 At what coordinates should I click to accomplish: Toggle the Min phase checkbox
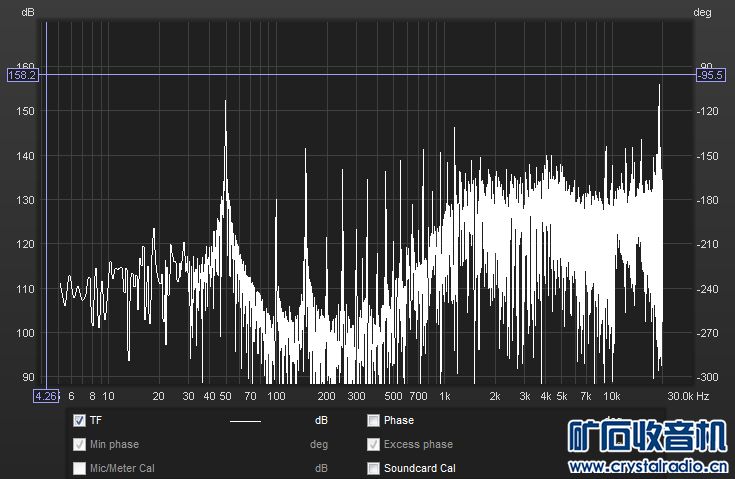click(80, 444)
